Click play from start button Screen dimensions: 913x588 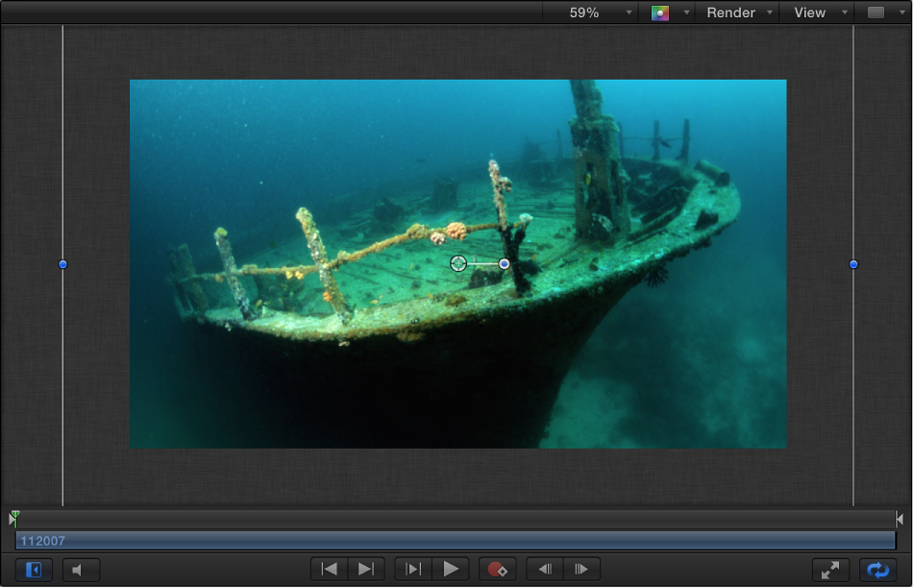pos(413,569)
